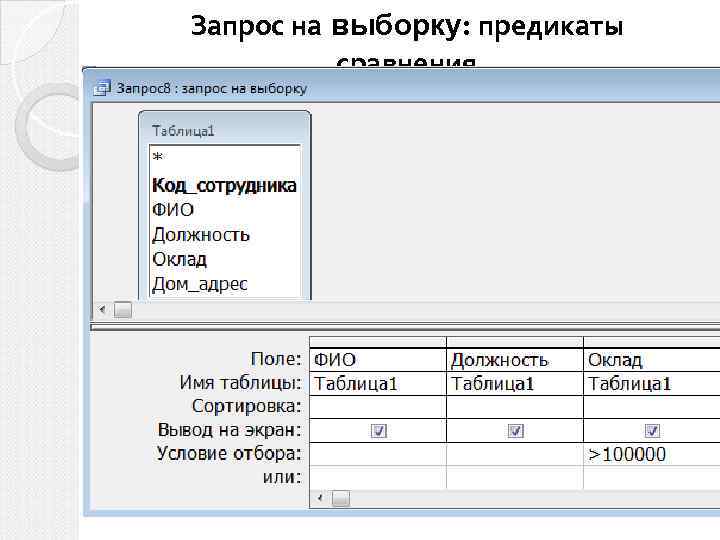Click the Сортировка: row label
The width and height of the screenshot is (720, 540).
tap(247, 406)
